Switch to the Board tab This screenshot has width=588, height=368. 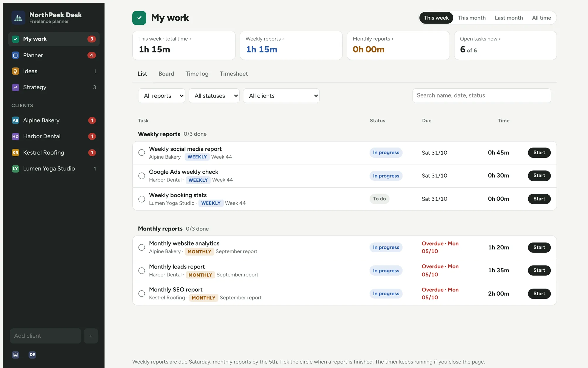point(166,74)
